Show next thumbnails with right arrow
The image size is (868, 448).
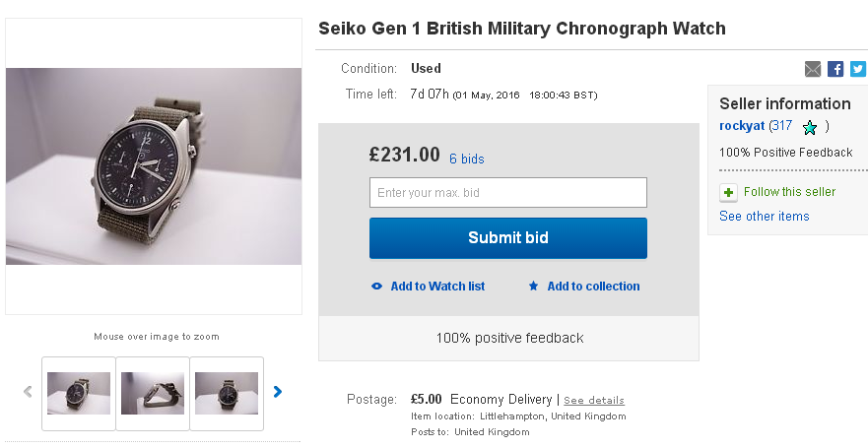(278, 392)
